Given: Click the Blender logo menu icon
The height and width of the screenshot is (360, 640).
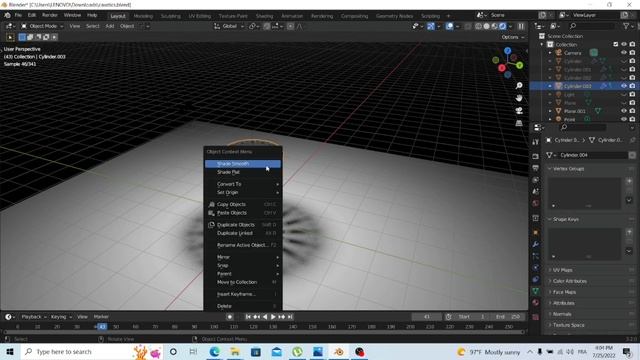Looking at the screenshot, I should pos(7,16).
